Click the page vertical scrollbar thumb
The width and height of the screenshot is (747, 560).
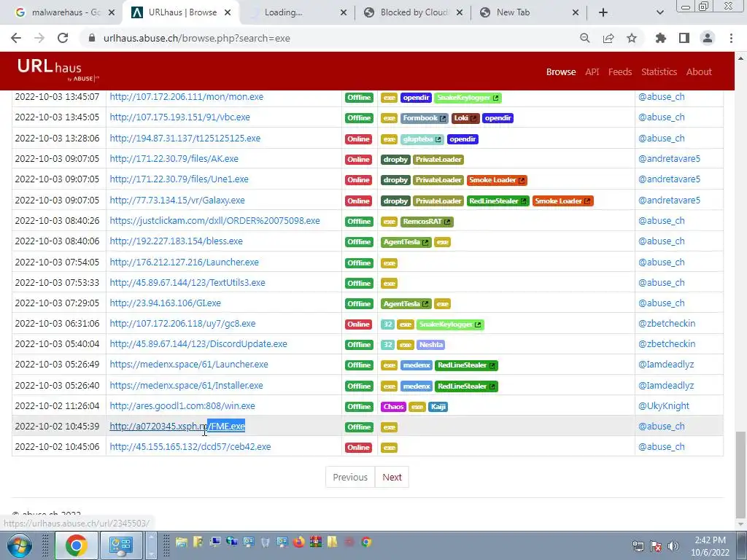(740, 474)
